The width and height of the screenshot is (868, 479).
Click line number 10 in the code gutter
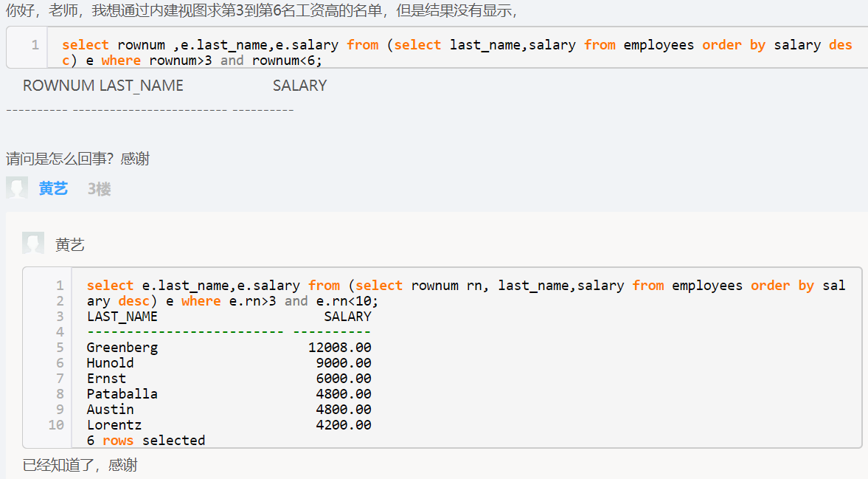coord(56,424)
